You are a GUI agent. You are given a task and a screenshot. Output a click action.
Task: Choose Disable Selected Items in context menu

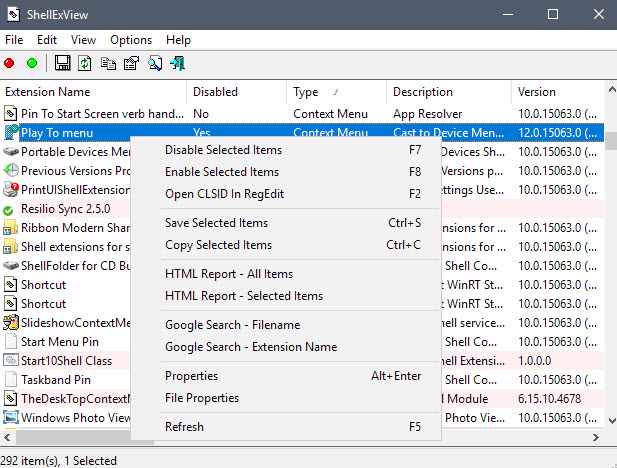pyautogui.click(x=286, y=150)
